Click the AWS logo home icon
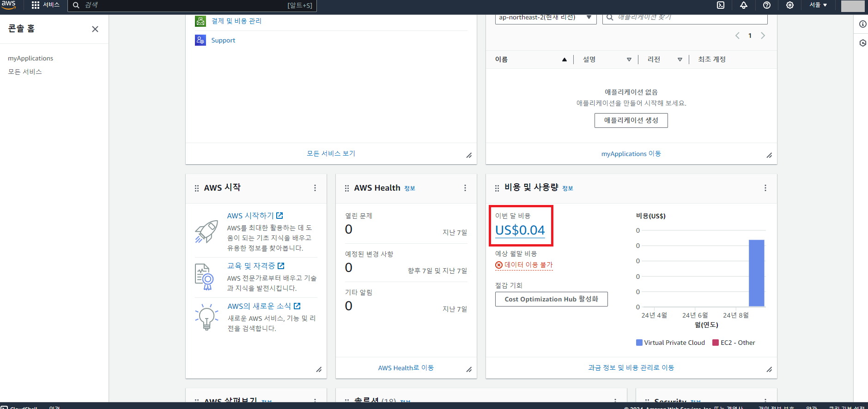Screen dimensions: 868x409 8,5
